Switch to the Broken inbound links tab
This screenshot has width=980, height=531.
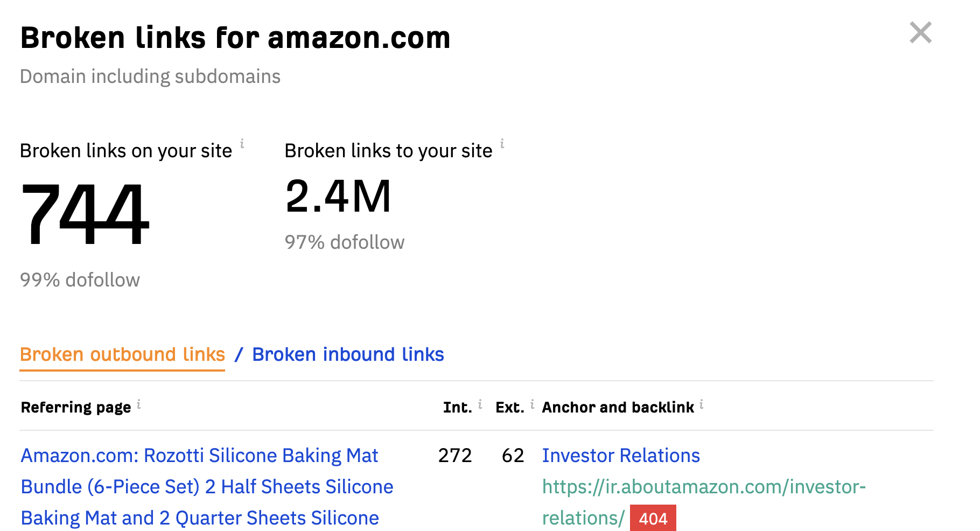coord(348,354)
